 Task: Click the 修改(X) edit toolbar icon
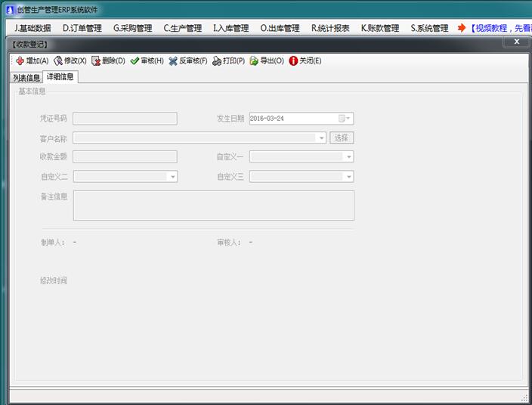point(58,60)
